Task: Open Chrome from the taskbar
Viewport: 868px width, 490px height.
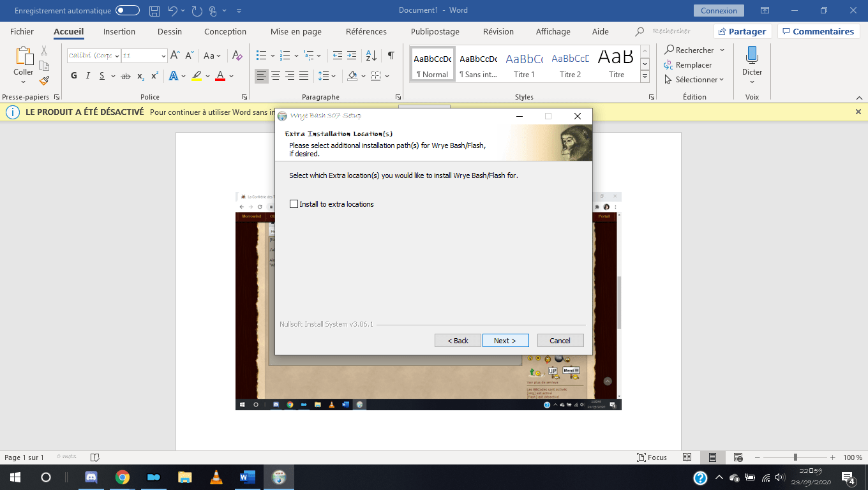Action: click(123, 477)
